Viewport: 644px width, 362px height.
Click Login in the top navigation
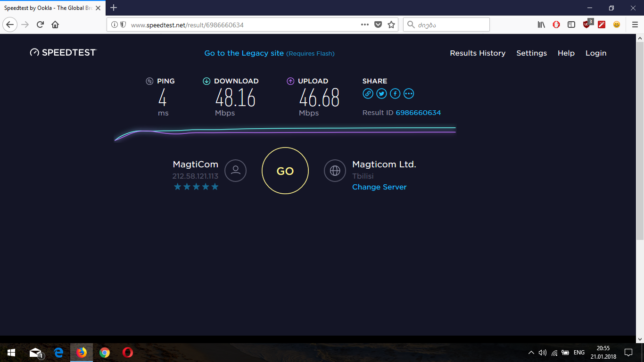click(x=596, y=53)
